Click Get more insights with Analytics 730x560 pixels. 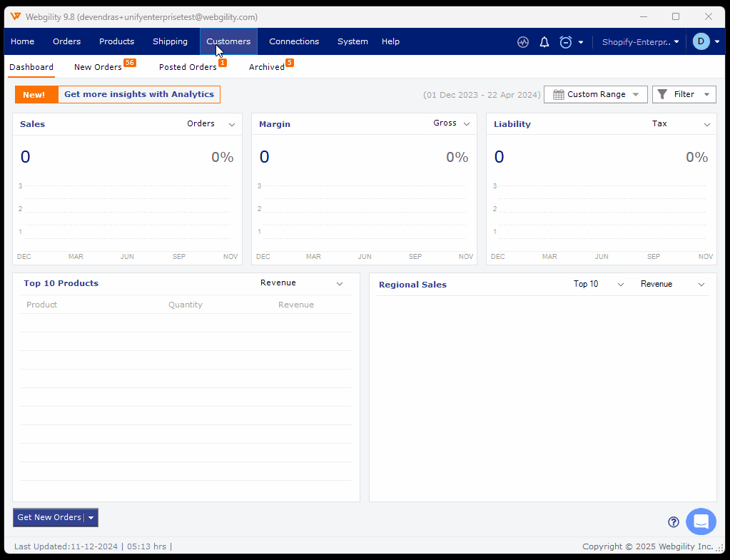(139, 95)
